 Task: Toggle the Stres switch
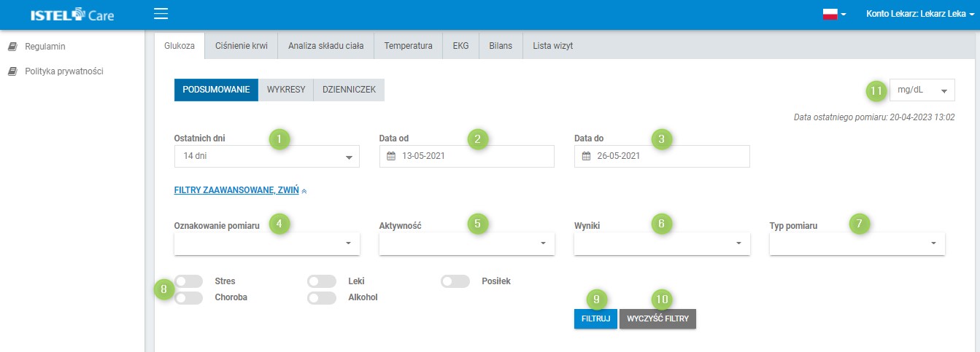[x=188, y=281]
